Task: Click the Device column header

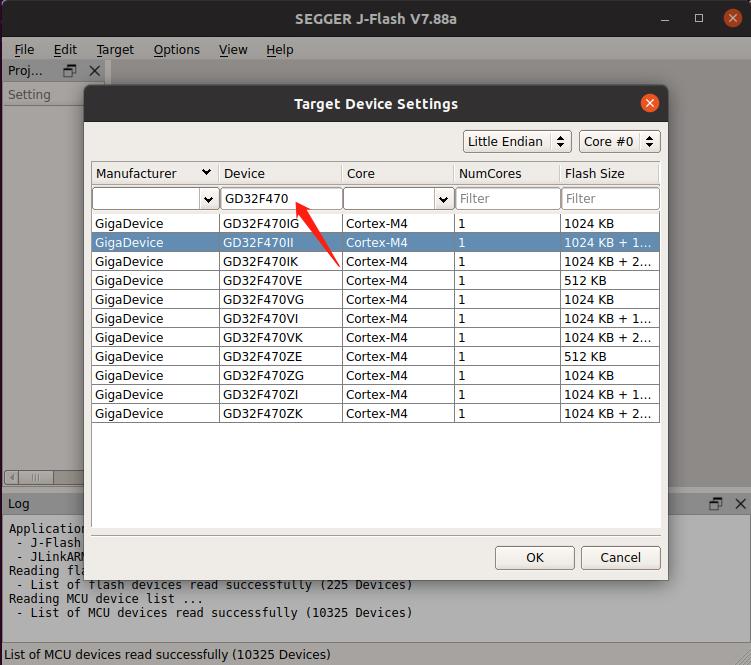Action: [x=281, y=173]
